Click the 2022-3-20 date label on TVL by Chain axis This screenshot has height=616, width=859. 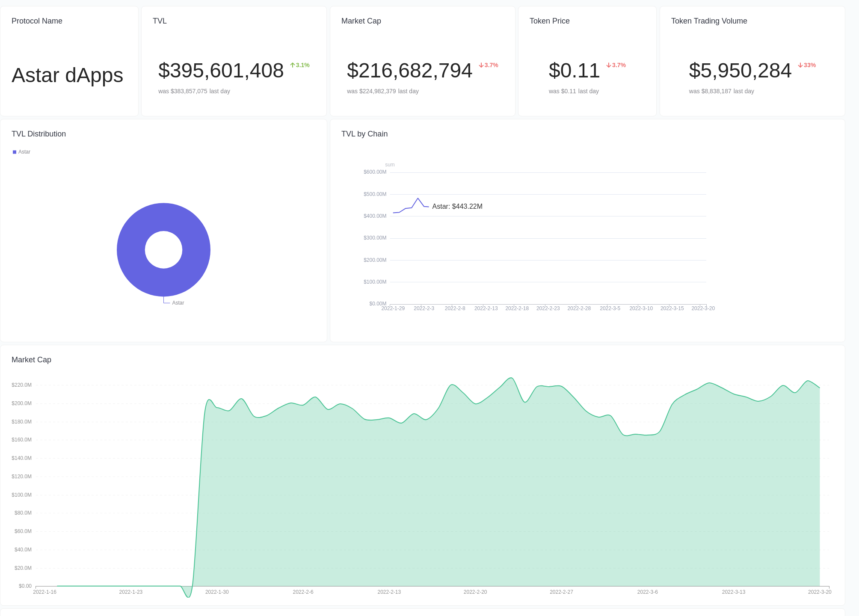tap(703, 308)
